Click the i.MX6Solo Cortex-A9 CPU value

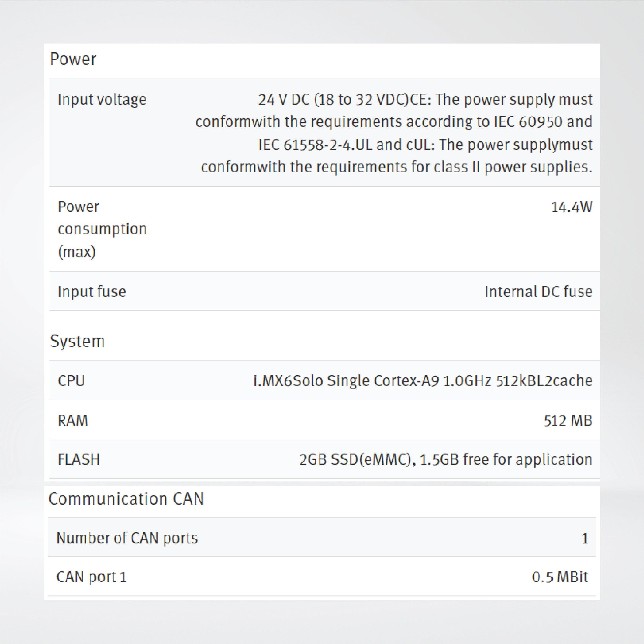[x=423, y=381]
